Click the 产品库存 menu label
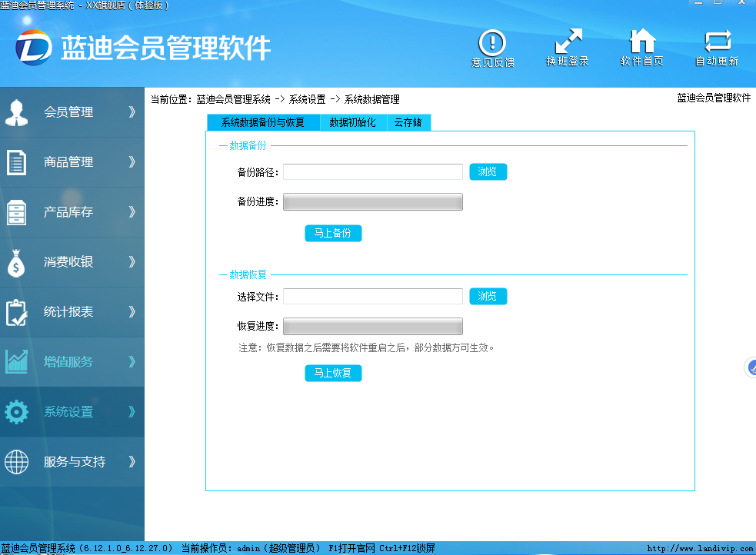Screen dimensions: 756x555 coord(68,212)
